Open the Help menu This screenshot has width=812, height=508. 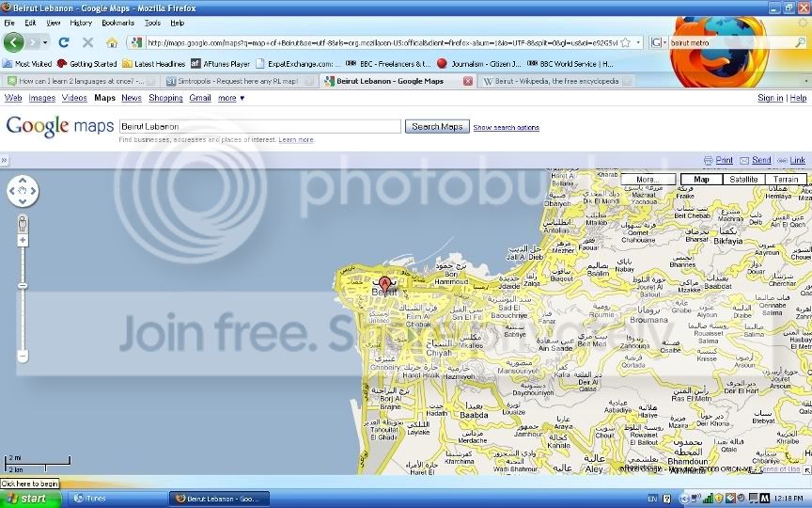tap(177, 23)
